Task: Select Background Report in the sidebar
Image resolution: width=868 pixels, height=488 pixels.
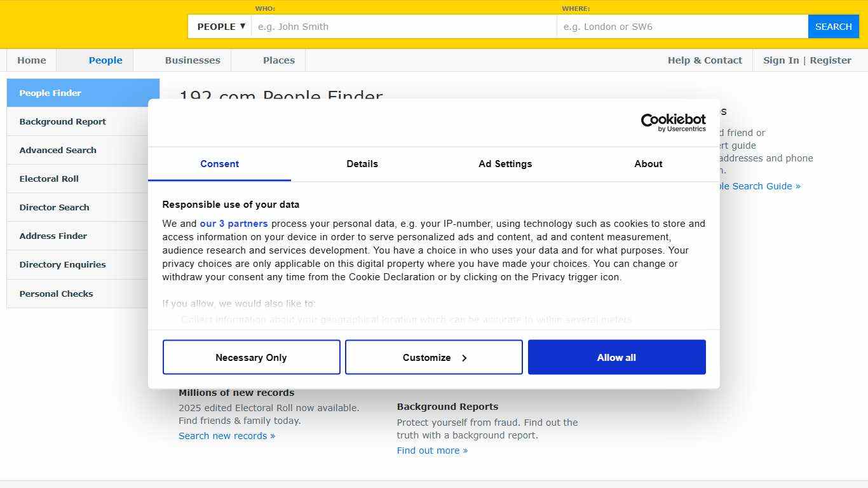Action: tap(62, 121)
